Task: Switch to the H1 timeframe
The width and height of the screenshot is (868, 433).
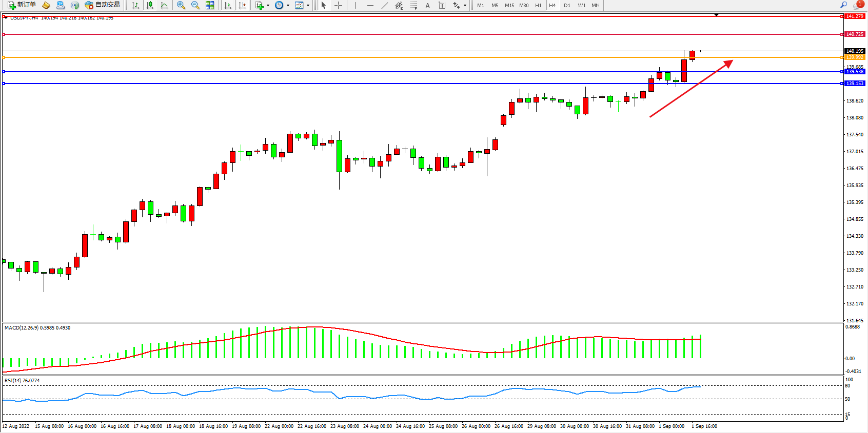Action: coord(538,5)
